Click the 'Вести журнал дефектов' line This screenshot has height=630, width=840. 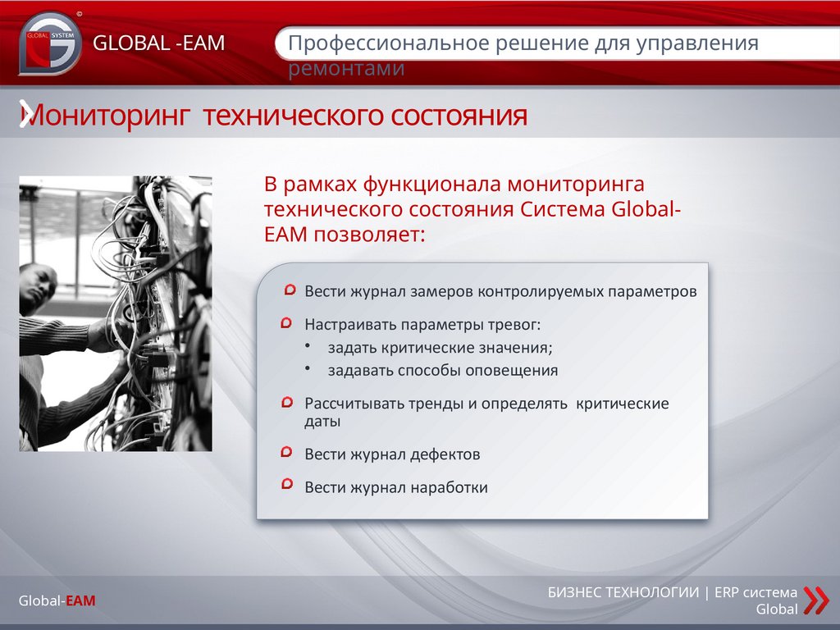(x=392, y=454)
